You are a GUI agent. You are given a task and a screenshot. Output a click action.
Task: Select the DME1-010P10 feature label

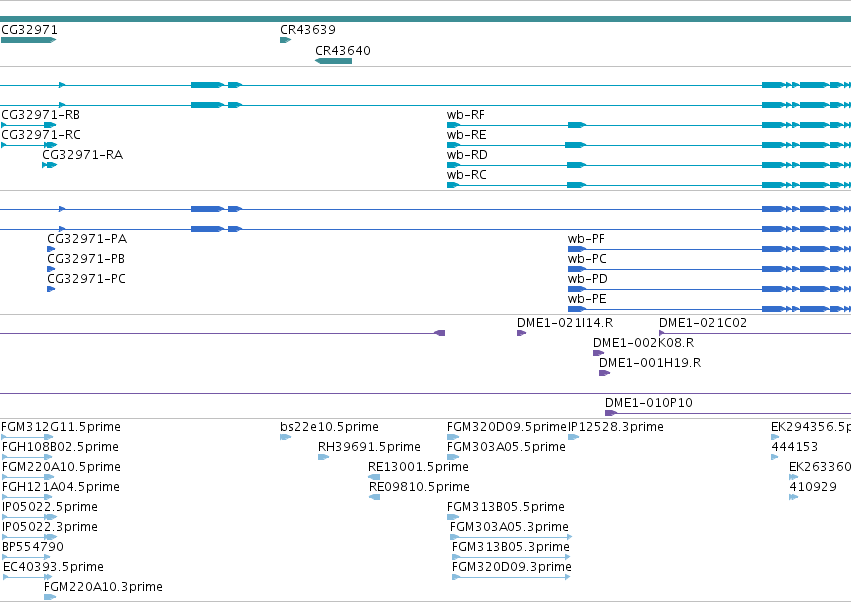(649, 403)
